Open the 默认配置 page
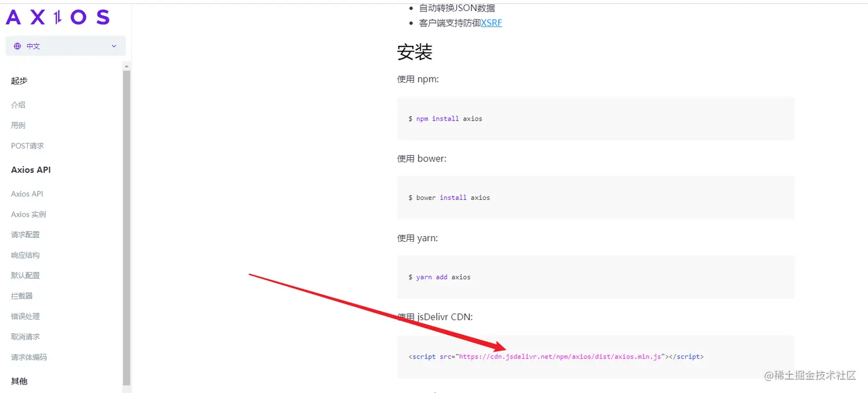Screen dimensions: 868x393 pyautogui.click(x=25, y=276)
